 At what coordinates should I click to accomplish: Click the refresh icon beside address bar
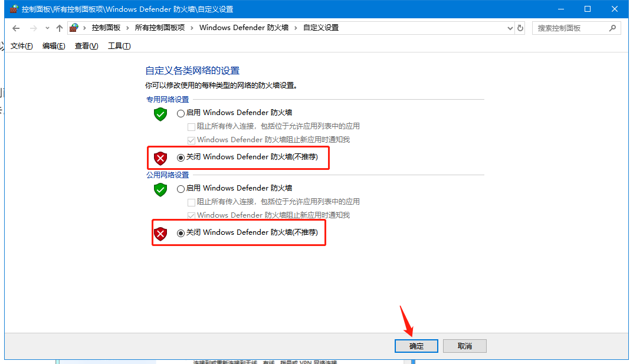click(520, 28)
